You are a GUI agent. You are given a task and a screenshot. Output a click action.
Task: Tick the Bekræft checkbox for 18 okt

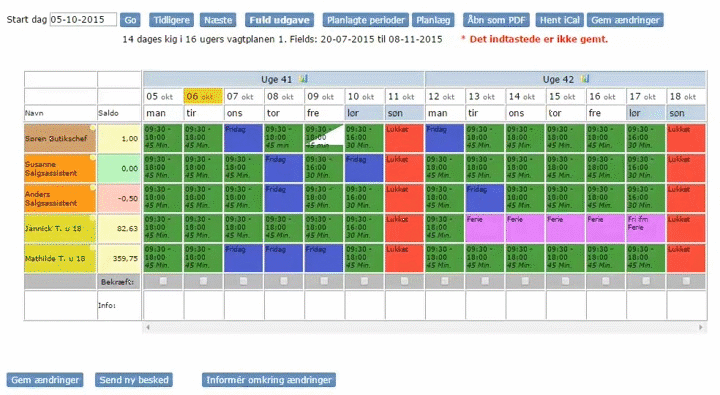[686, 281]
